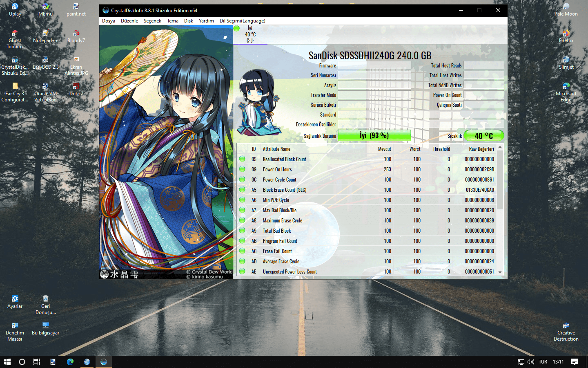Select the Slimjet desktop shortcut

pyautogui.click(x=566, y=63)
